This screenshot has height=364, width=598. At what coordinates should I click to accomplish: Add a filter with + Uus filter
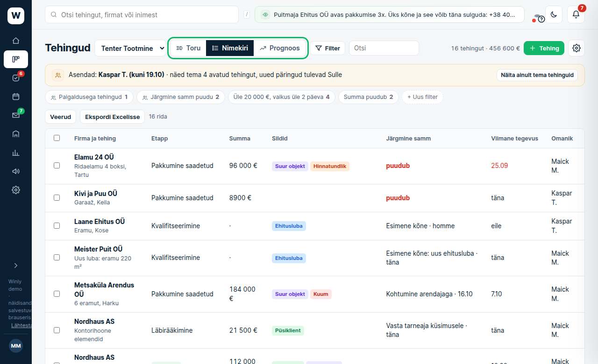pyautogui.click(x=422, y=97)
